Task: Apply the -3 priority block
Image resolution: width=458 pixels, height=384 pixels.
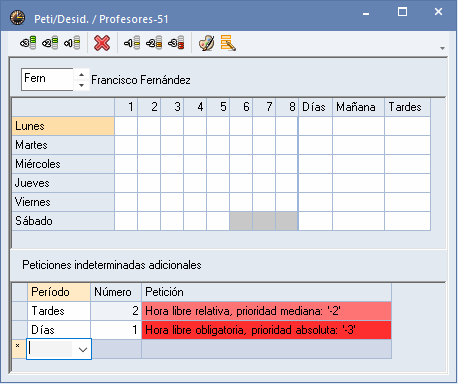Action: click(176, 43)
